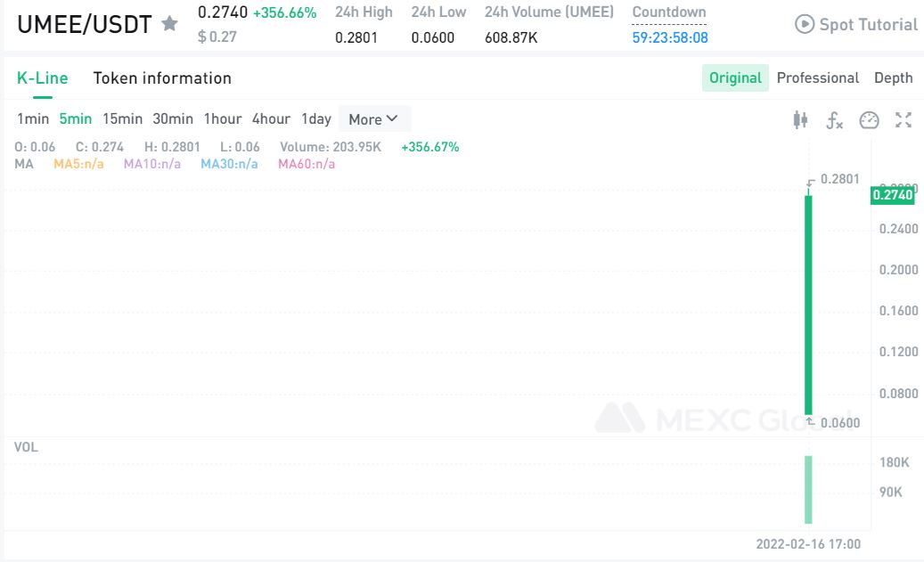Click the H: 0.2801 high readout
924x562 pixels.
[172, 147]
